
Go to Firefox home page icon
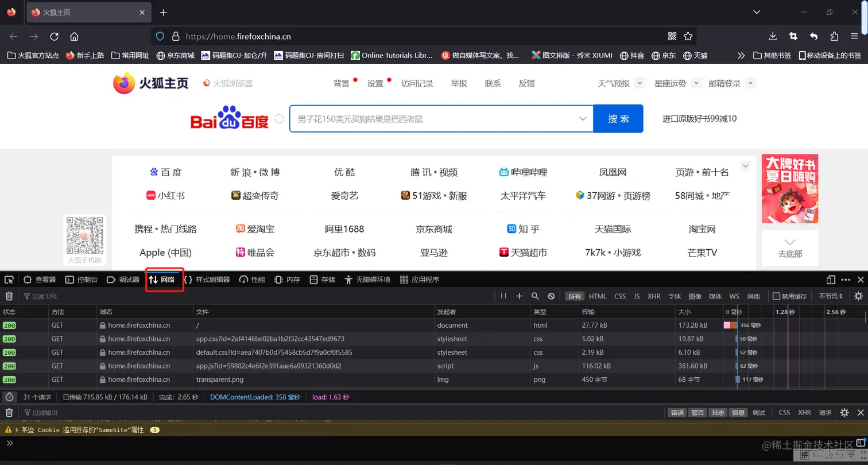tap(74, 36)
